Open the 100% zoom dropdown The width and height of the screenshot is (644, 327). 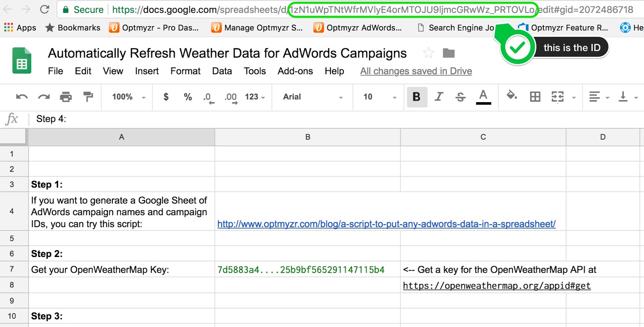[128, 97]
